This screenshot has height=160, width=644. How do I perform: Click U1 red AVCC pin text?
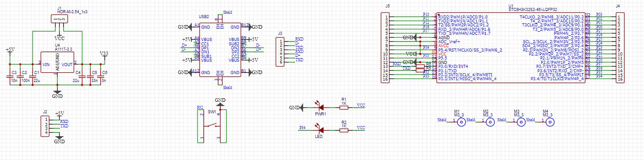coord(443,45)
